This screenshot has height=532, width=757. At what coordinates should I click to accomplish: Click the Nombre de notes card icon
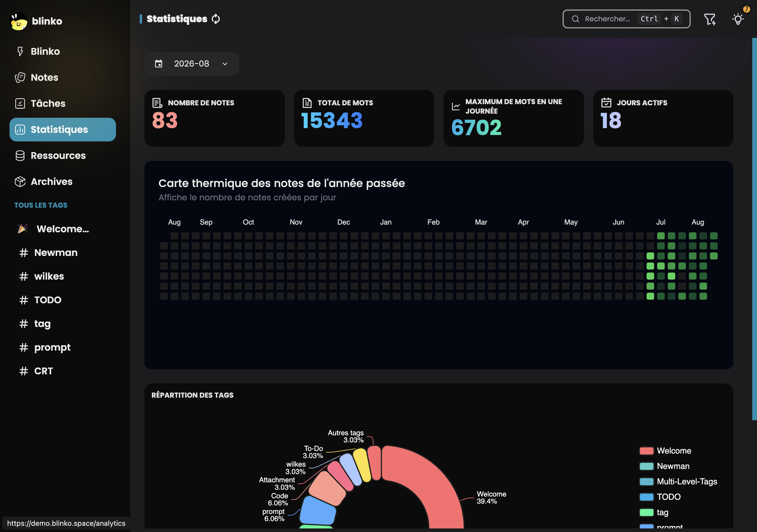[157, 103]
